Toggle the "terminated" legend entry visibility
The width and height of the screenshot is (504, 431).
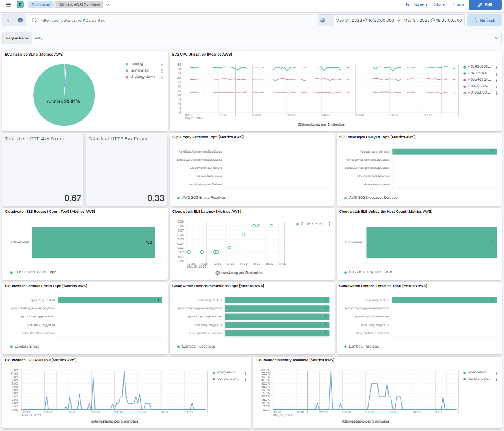(139, 70)
